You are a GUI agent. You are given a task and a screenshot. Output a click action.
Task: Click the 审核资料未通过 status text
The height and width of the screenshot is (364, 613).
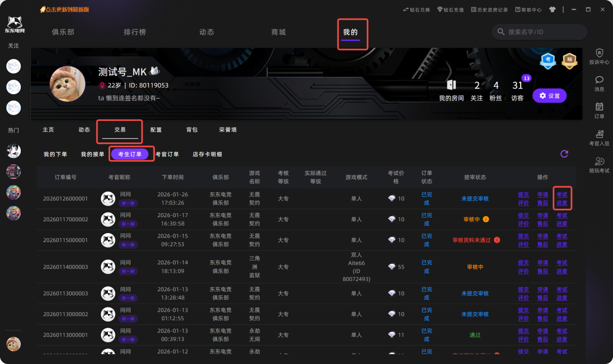point(471,240)
